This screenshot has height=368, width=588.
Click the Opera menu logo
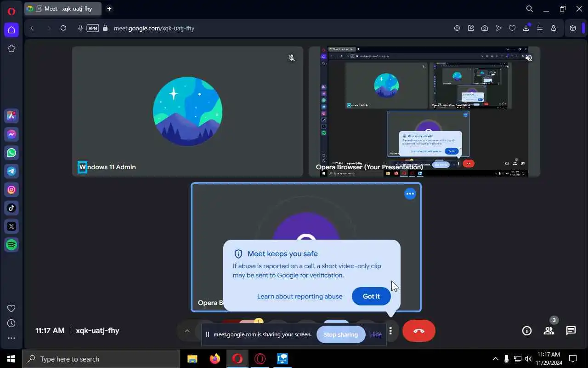click(x=11, y=11)
